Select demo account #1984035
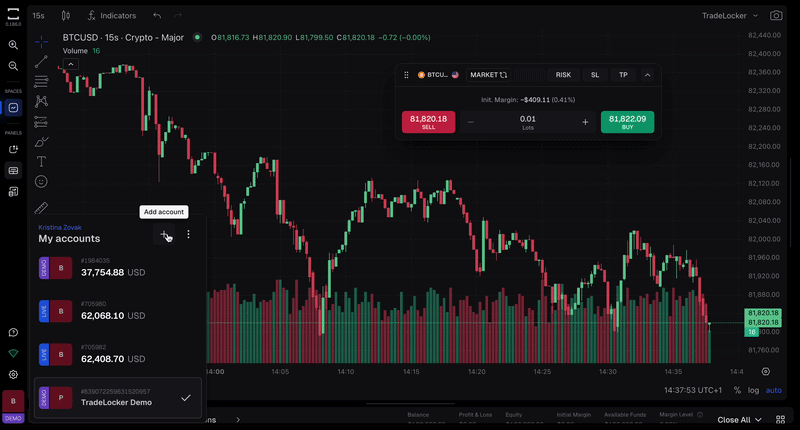The height and width of the screenshot is (430, 800). tap(117, 267)
